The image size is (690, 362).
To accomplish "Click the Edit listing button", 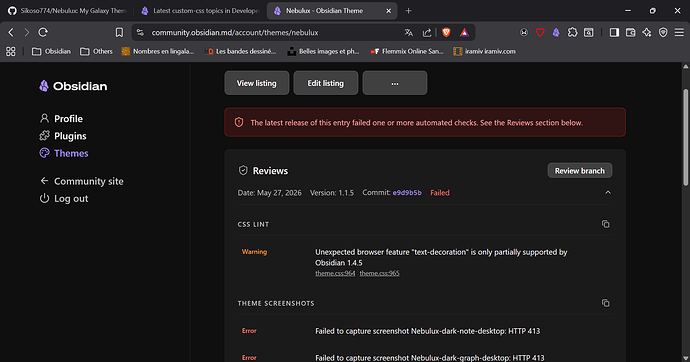I will click(x=326, y=83).
